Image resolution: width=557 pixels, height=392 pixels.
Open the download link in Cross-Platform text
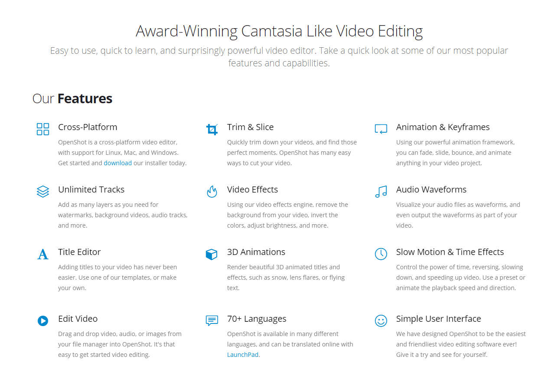[118, 163]
